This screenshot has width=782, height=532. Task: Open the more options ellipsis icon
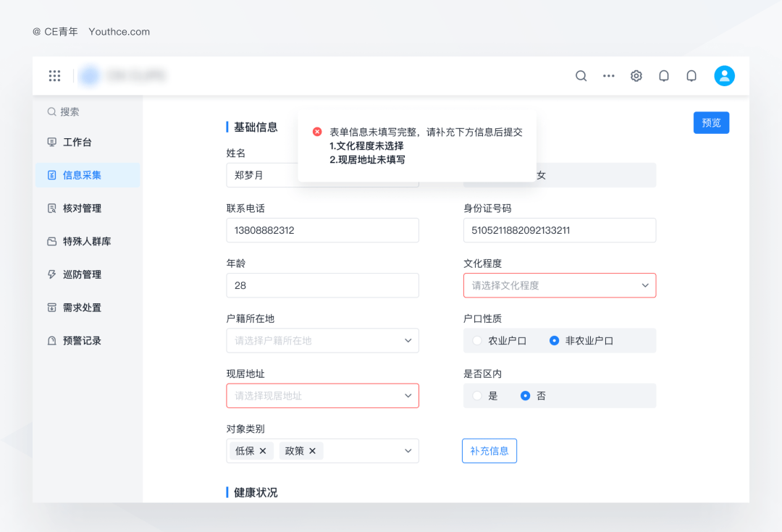608,75
